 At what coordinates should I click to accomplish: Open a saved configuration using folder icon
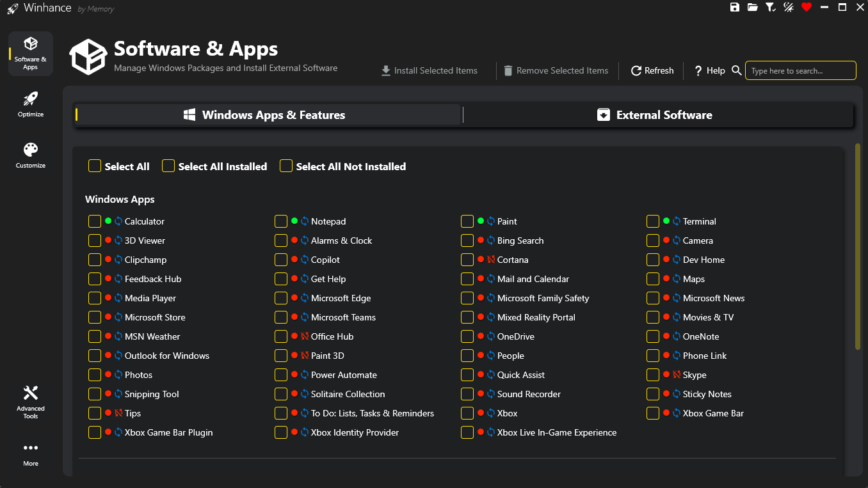pos(752,7)
